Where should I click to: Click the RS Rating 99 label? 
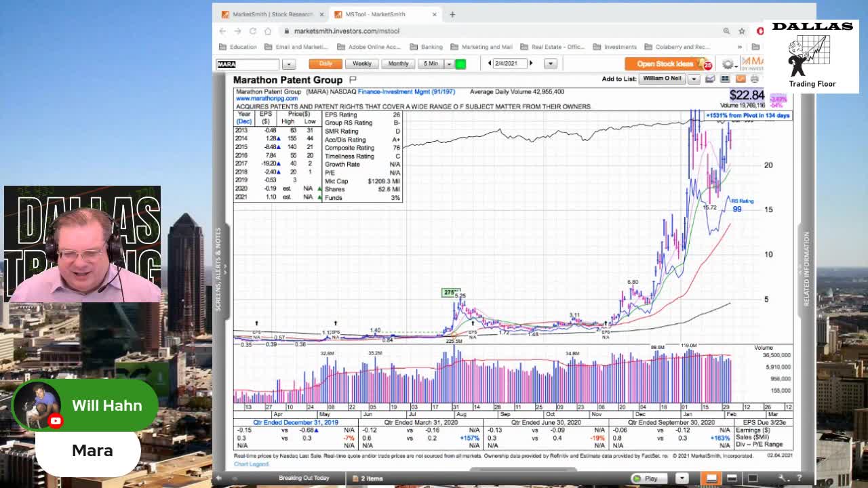pyautogui.click(x=742, y=205)
